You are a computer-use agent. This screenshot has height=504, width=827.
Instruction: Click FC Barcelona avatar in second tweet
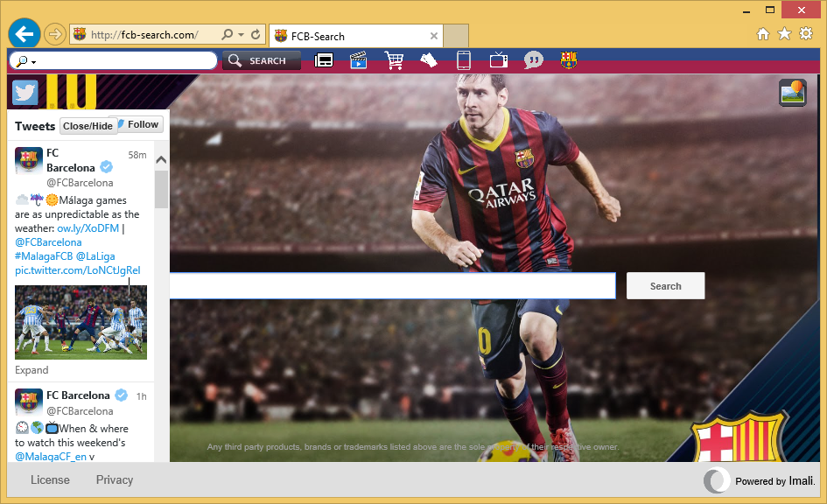29,402
